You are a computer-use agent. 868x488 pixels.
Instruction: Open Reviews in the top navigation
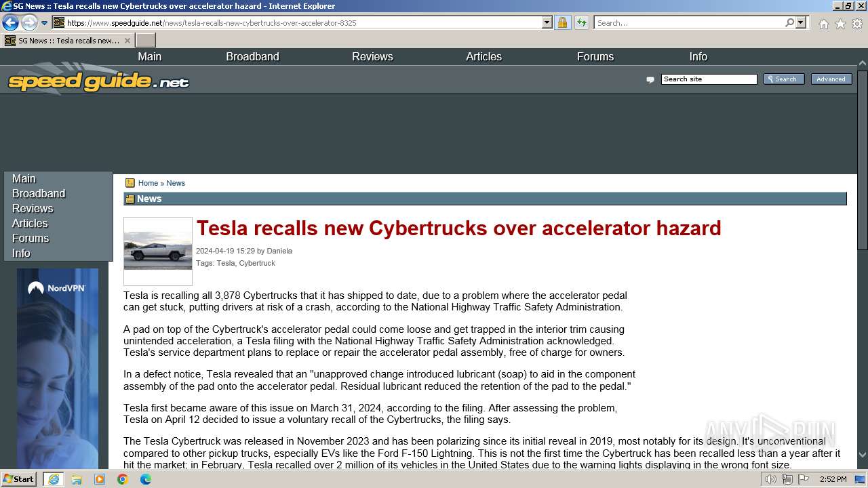tap(372, 57)
